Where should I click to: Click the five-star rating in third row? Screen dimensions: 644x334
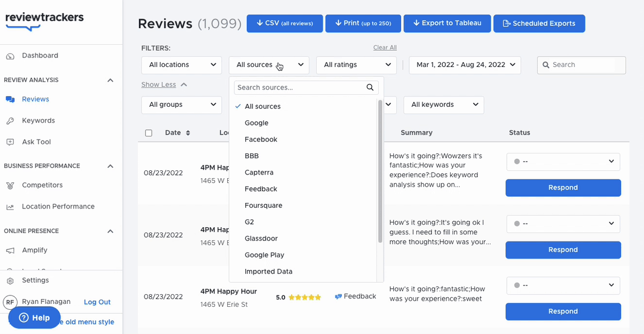tap(304, 297)
